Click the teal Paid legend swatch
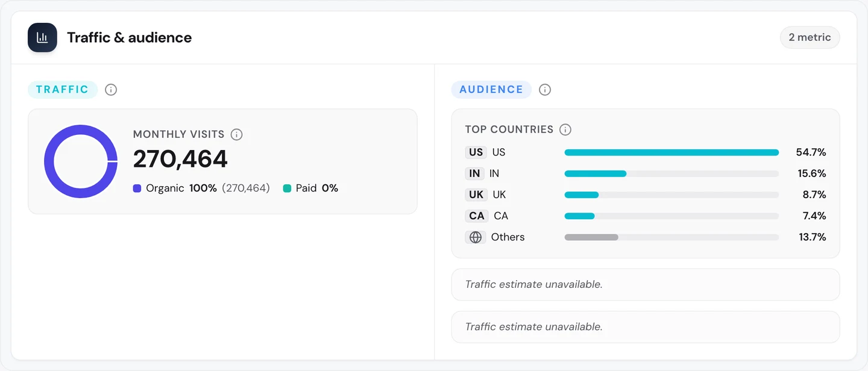 [x=287, y=189]
